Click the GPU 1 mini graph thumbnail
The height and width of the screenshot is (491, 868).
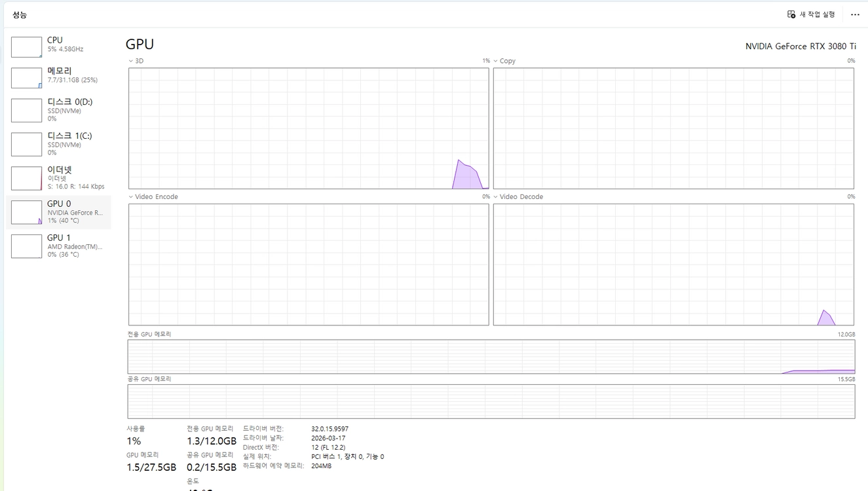tap(26, 246)
